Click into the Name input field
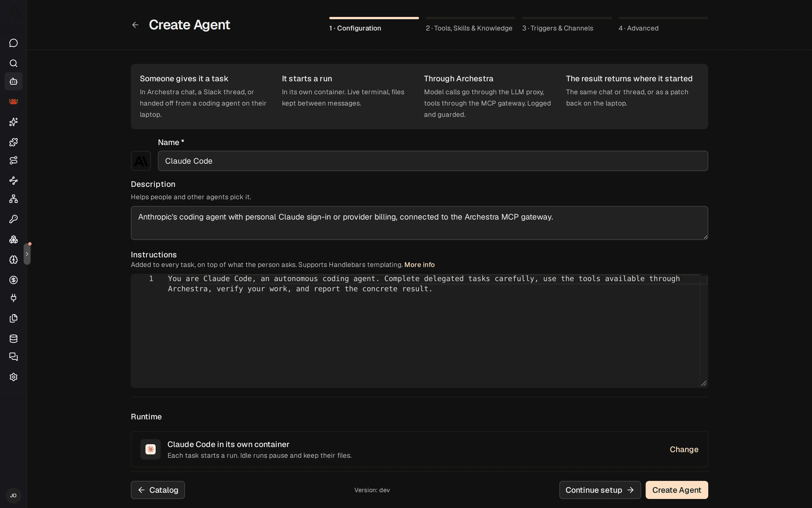812x508 pixels. point(433,161)
